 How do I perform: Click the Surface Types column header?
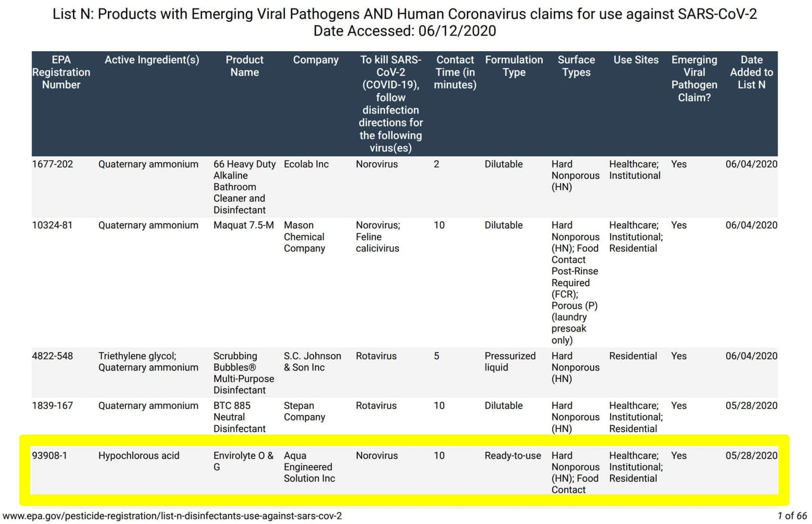[x=576, y=66]
